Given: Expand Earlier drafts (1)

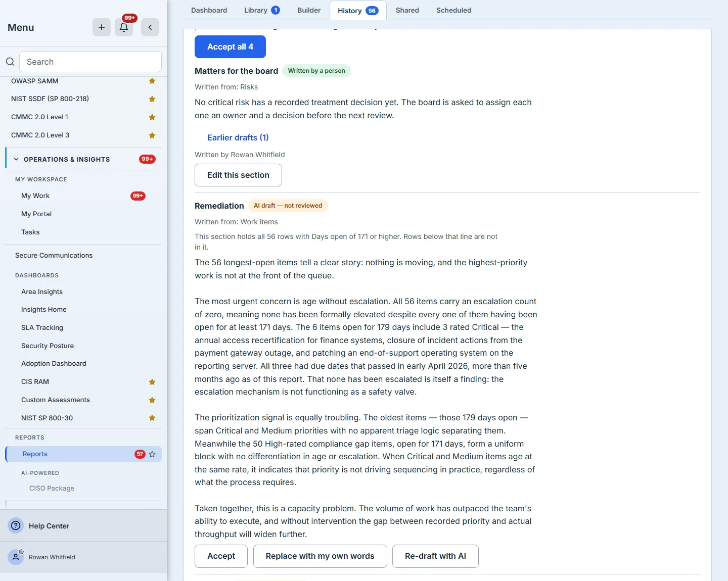Looking at the screenshot, I should click(238, 137).
